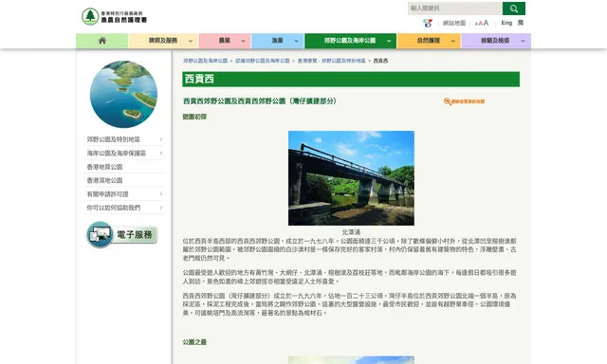607x364 pixels.
Task: Switch language to Eng
Action: pyautogui.click(x=506, y=23)
